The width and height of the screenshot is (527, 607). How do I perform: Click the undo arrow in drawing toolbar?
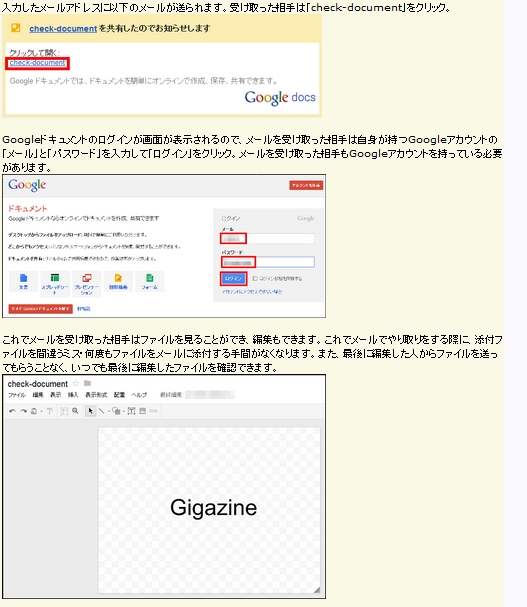click(x=12, y=411)
